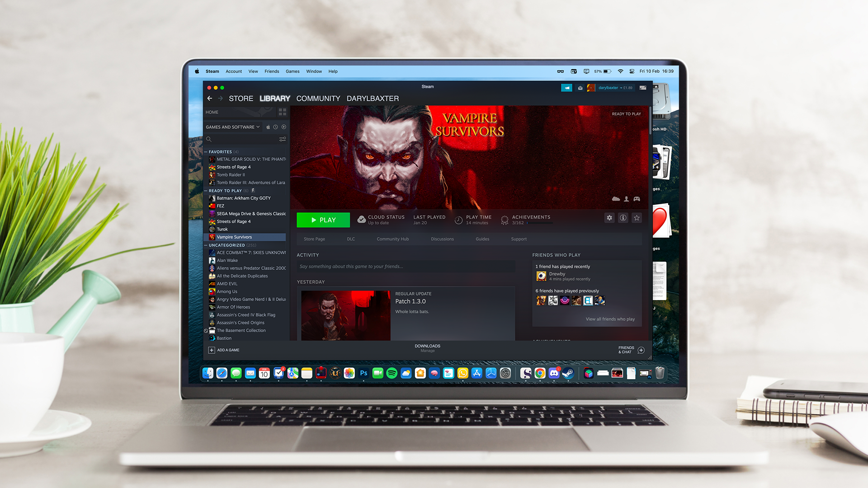The height and width of the screenshot is (488, 868).
Task: Click the Spotify icon in the macOS dock
Action: (392, 373)
